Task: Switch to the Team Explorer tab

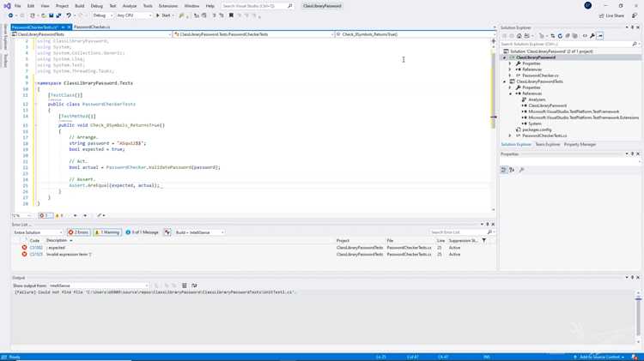Action: click(548, 144)
